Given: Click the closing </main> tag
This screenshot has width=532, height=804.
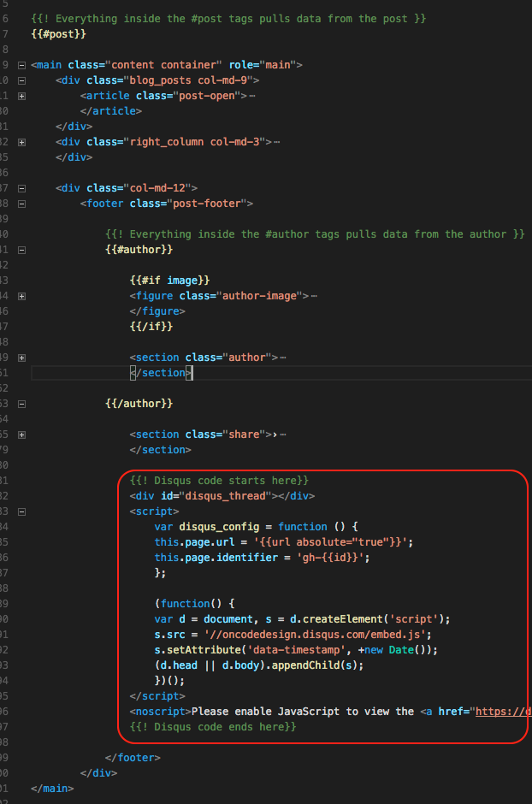Looking at the screenshot, I should click(x=52, y=788).
